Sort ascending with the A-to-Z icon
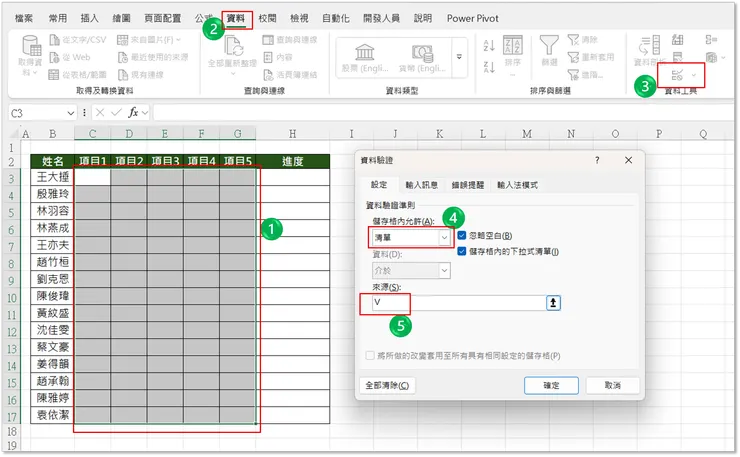The height and width of the screenshot is (457, 740). click(489, 46)
